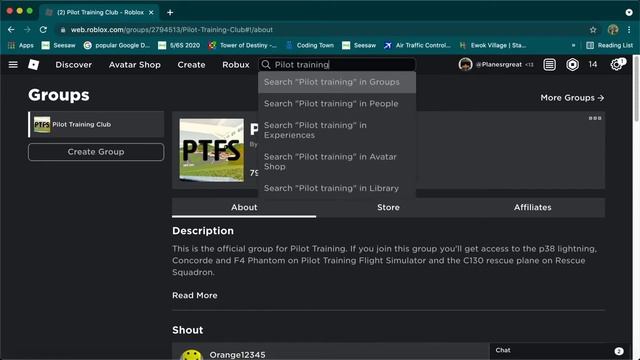Image resolution: width=640 pixels, height=360 pixels.
Task: Click the chat unread count badge
Action: point(619,351)
